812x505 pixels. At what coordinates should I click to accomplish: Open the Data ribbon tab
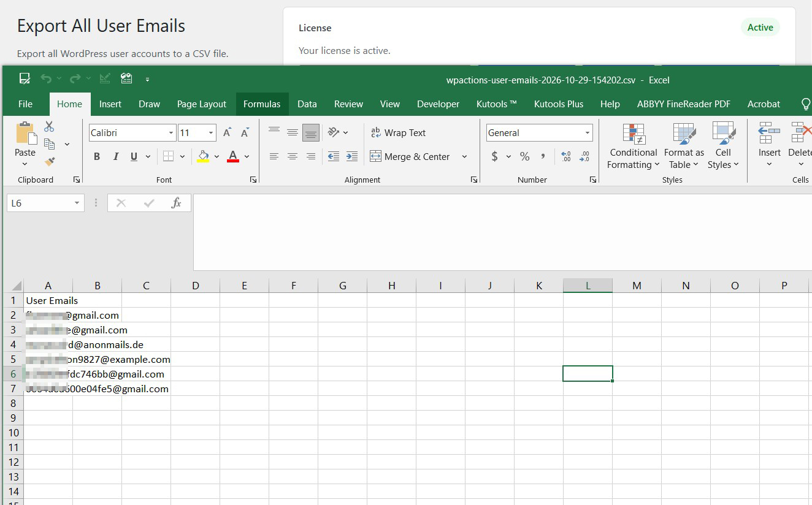(x=307, y=104)
